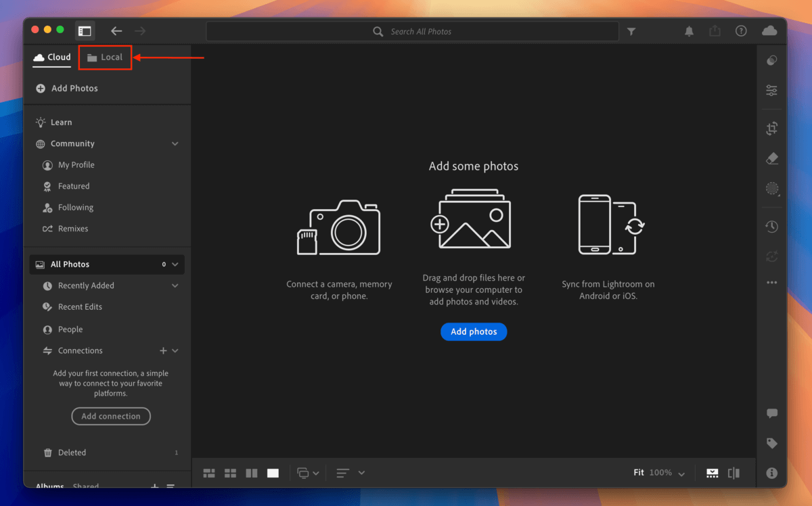Viewport: 812px width, 506px height.
Task: Click in the Search All Photos field
Action: pyautogui.click(x=412, y=31)
